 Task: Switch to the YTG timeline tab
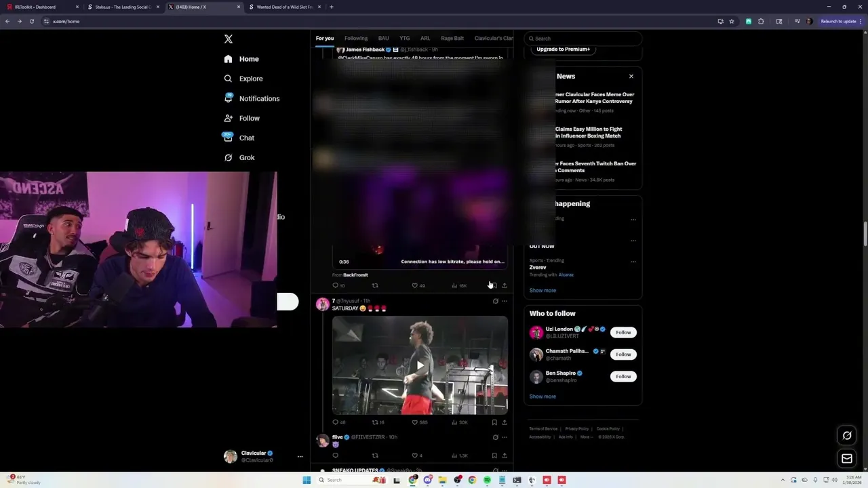pyautogui.click(x=405, y=39)
